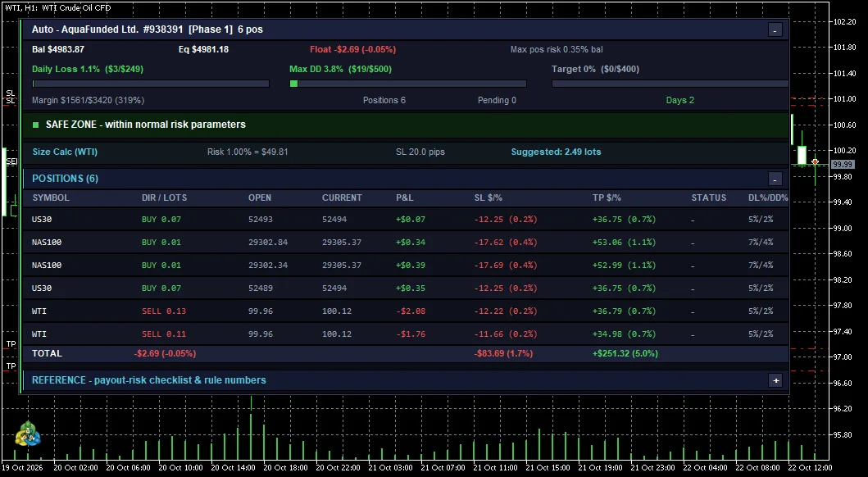Expand the REFERENCE checklist section

coord(775,380)
